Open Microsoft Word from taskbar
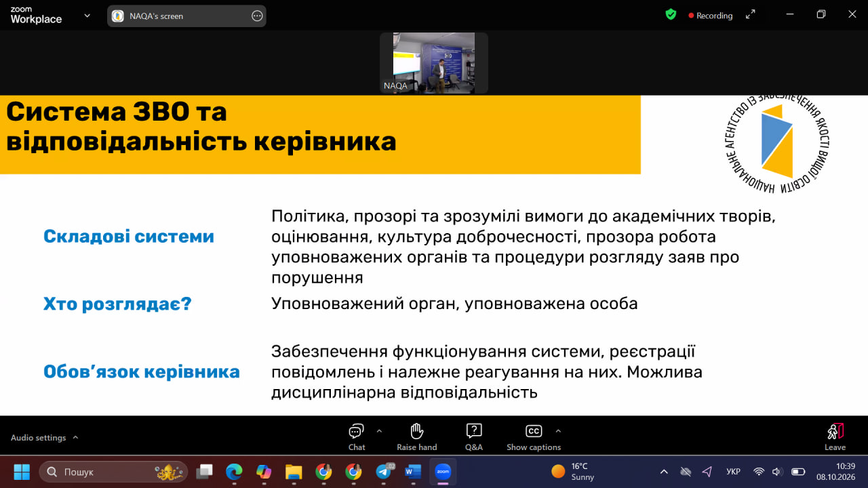 [x=413, y=472]
